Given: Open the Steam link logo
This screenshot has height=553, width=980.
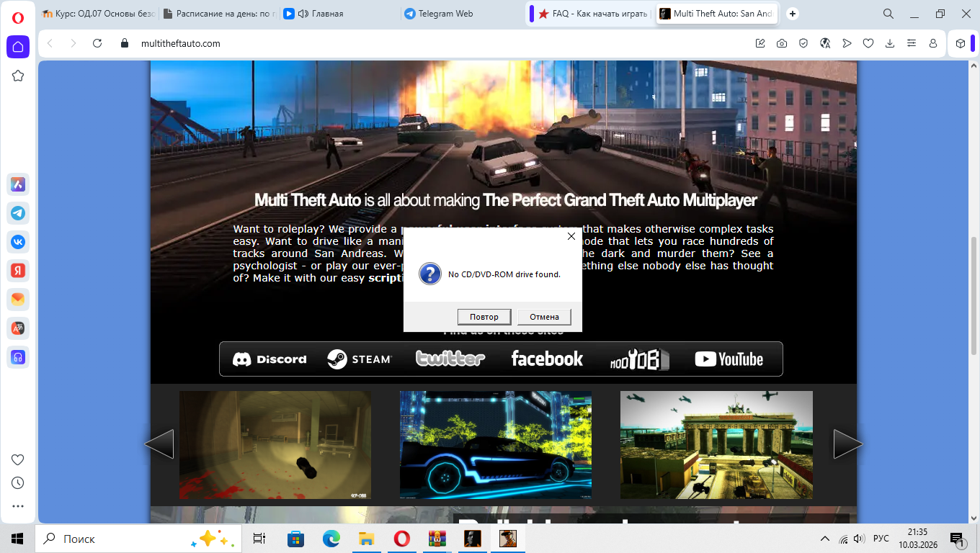Looking at the screenshot, I should point(359,359).
